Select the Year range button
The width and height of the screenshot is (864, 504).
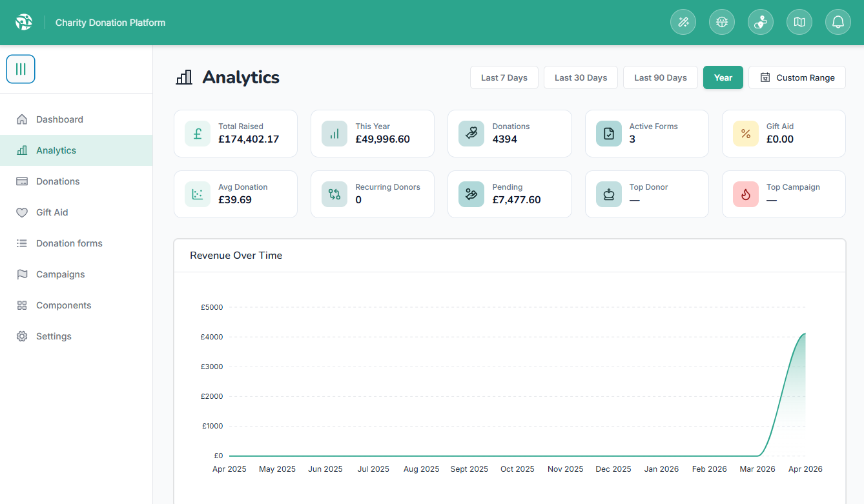(723, 77)
